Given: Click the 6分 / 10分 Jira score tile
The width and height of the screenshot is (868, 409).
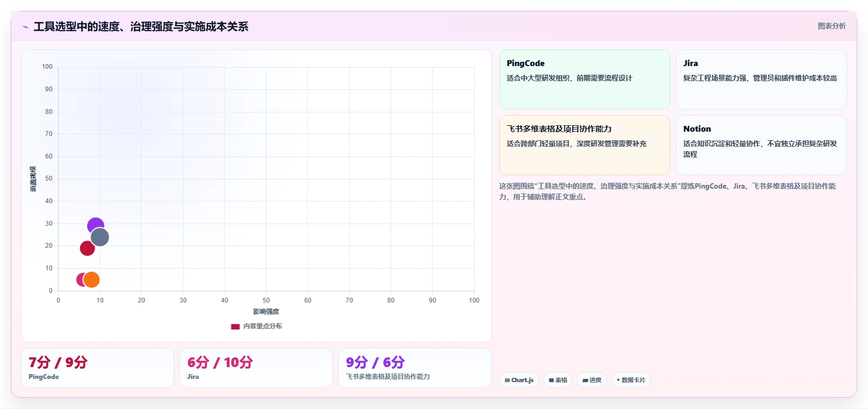Looking at the screenshot, I should coord(256,368).
